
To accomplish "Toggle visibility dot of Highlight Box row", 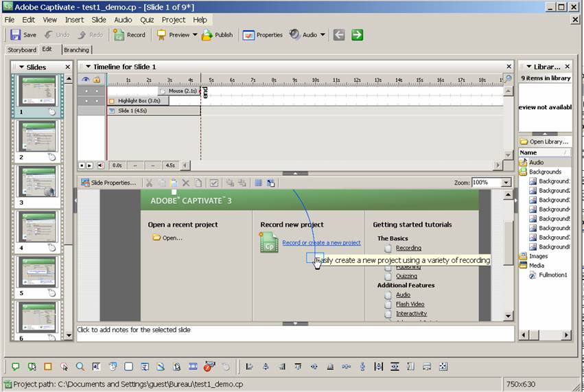I will coord(86,101).
